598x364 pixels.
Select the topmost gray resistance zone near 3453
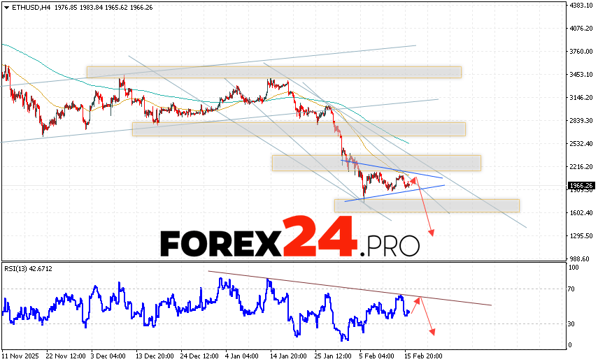273,72
